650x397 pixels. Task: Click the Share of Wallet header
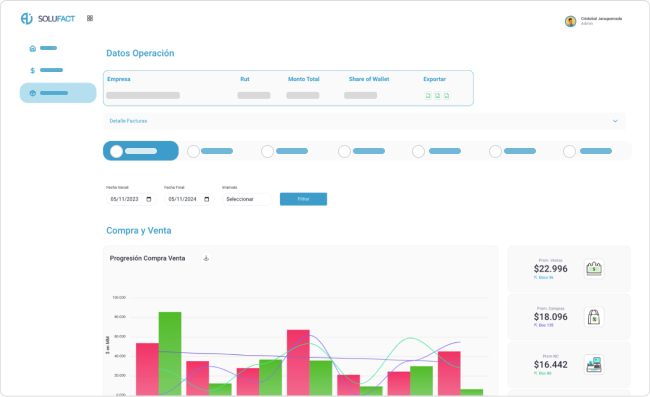tap(369, 79)
